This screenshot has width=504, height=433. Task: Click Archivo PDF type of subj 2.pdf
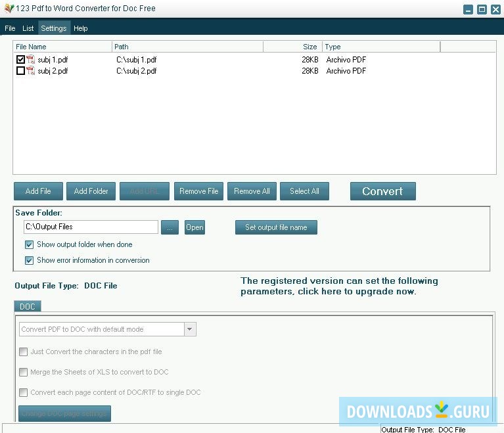pos(346,71)
